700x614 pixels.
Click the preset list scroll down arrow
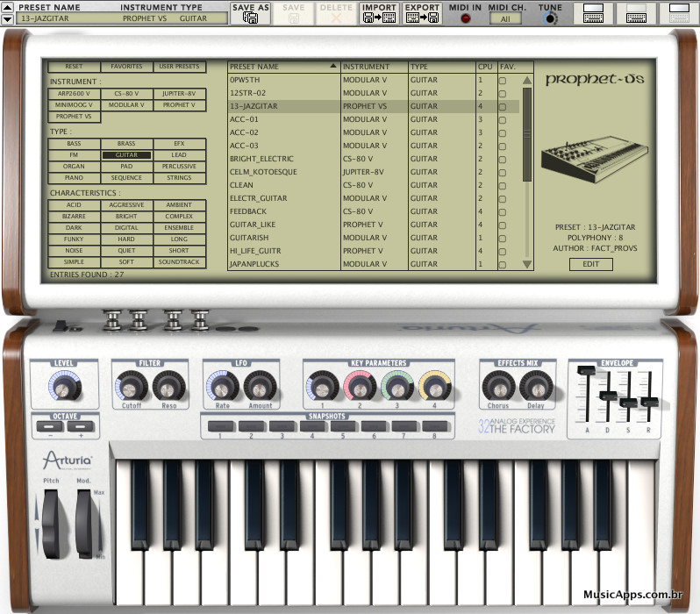point(527,264)
